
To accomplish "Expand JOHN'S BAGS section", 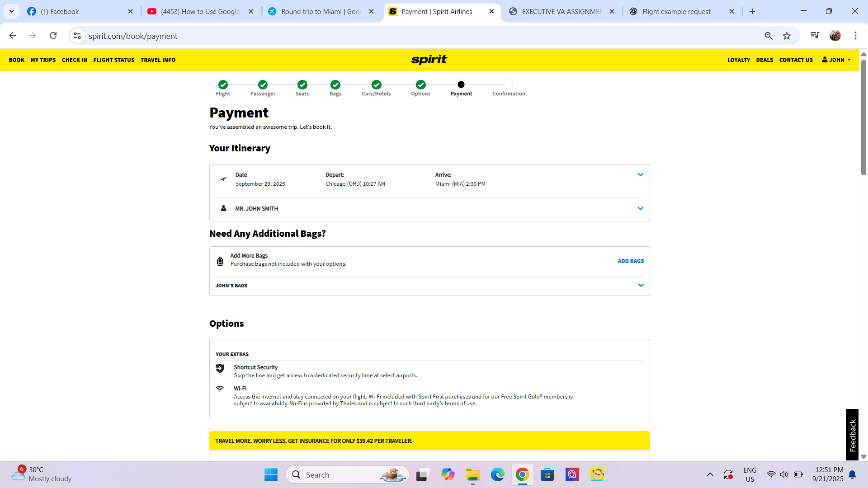I will pos(640,285).
